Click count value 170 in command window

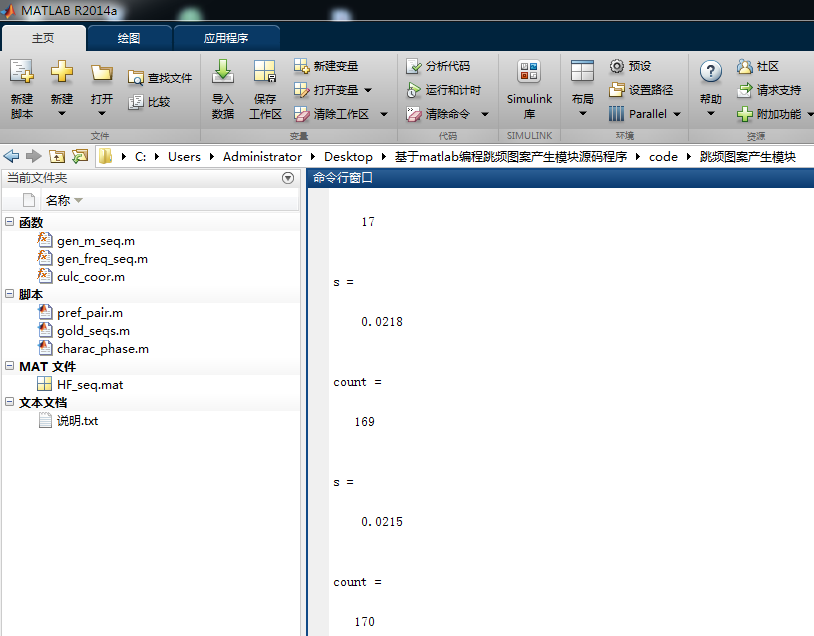(364, 621)
